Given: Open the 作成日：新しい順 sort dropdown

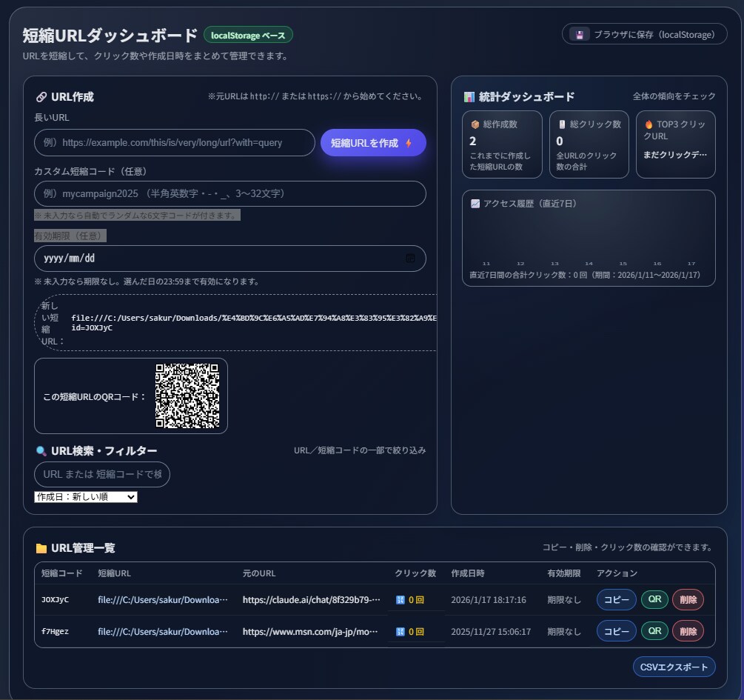Looking at the screenshot, I should click(86, 497).
